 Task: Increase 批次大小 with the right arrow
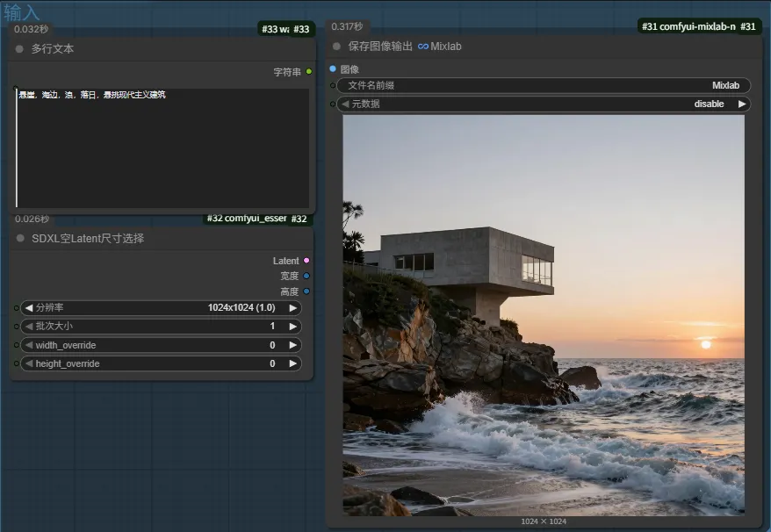(x=293, y=327)
